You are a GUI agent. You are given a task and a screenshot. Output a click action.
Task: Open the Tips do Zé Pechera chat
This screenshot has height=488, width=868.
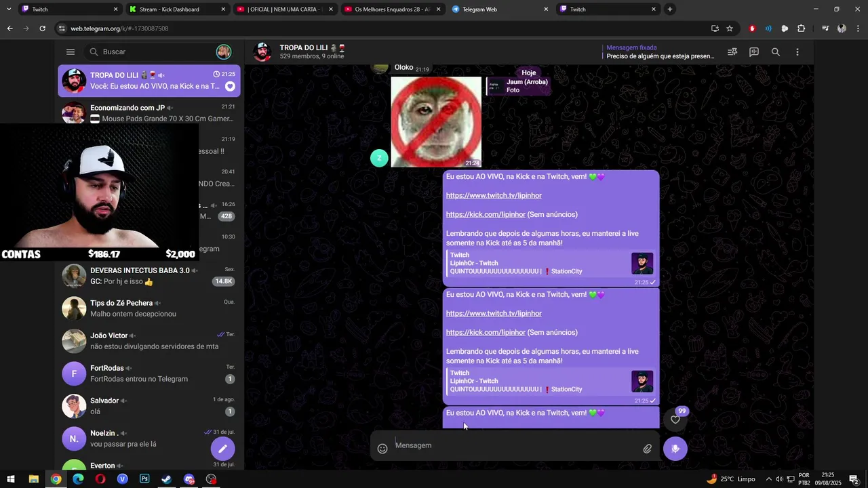tap(149, 308)
